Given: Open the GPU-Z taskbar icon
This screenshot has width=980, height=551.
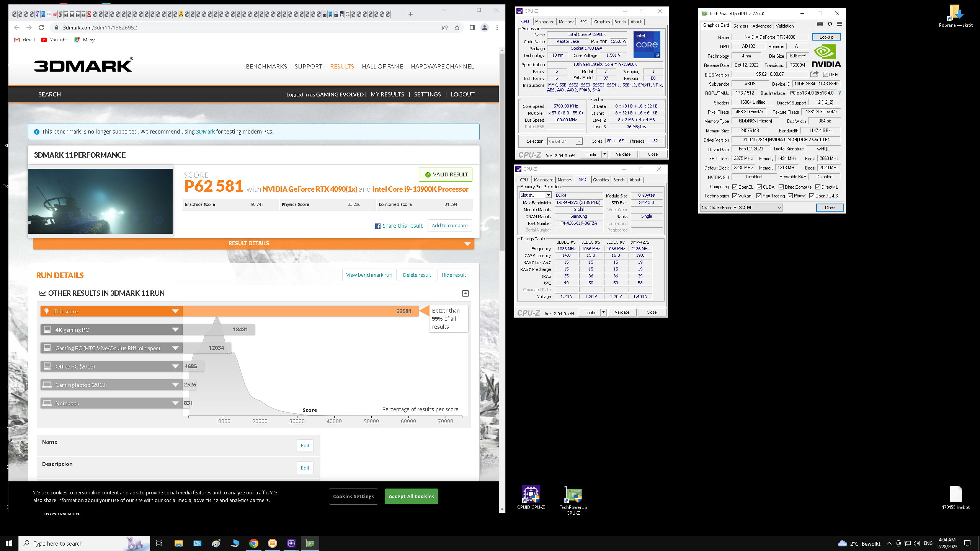Looking at the screenshot, I should 310,543.
